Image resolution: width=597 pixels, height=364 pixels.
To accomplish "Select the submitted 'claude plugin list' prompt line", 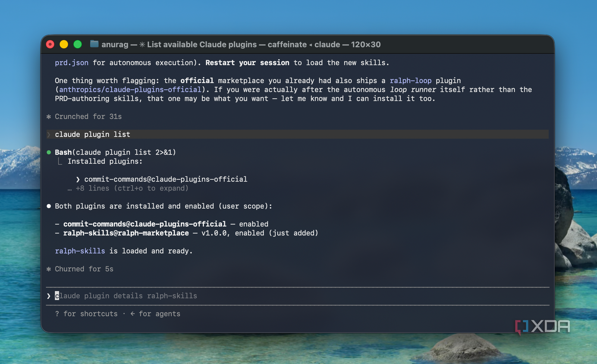I will tap(297, 135).
